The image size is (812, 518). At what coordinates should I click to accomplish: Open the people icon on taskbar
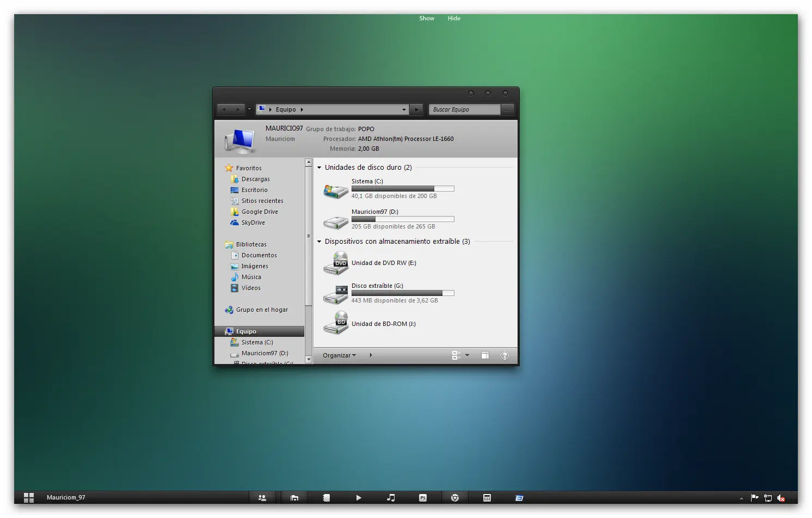coord(262,497)
